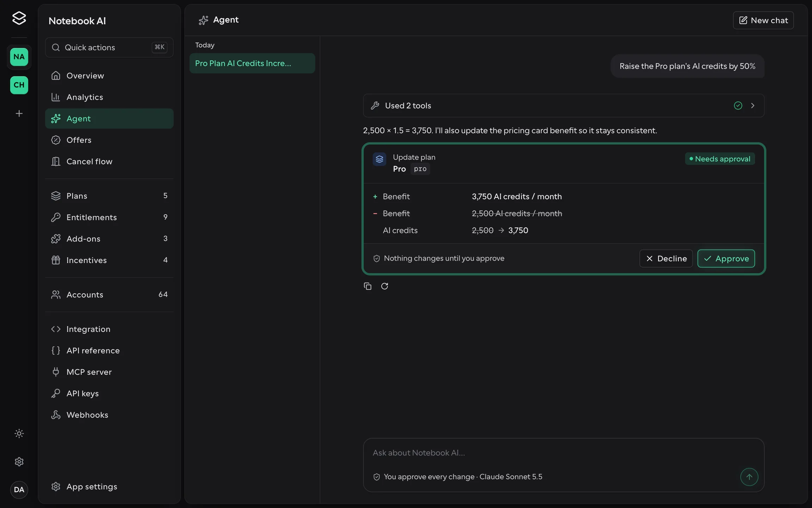Approve the Pro plan update
This screenshot has height=508, width=812.
tap(726, 259)
